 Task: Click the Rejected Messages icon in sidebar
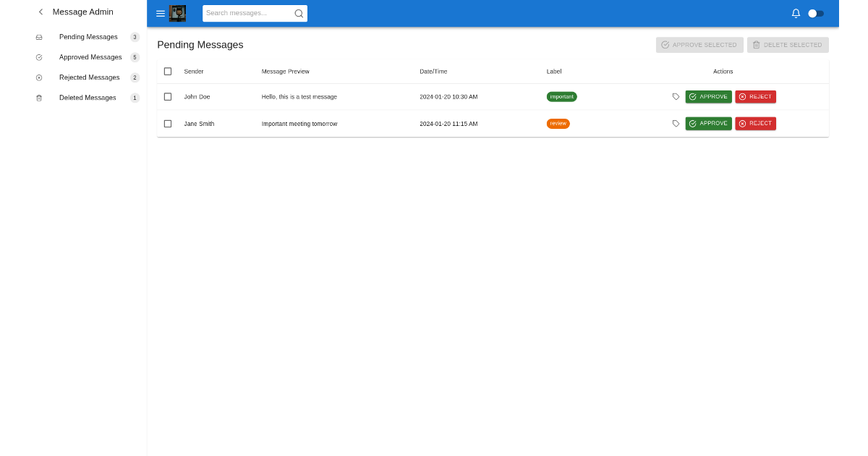click(38, 77)
